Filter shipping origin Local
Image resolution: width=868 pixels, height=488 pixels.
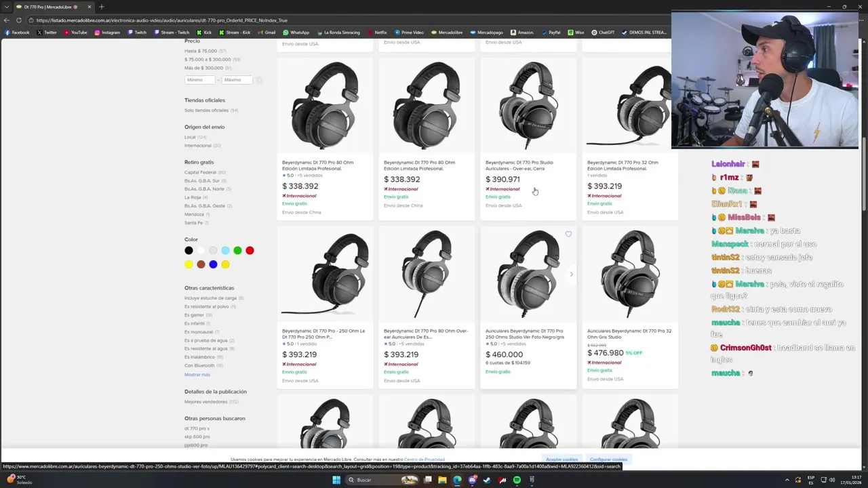195,137
